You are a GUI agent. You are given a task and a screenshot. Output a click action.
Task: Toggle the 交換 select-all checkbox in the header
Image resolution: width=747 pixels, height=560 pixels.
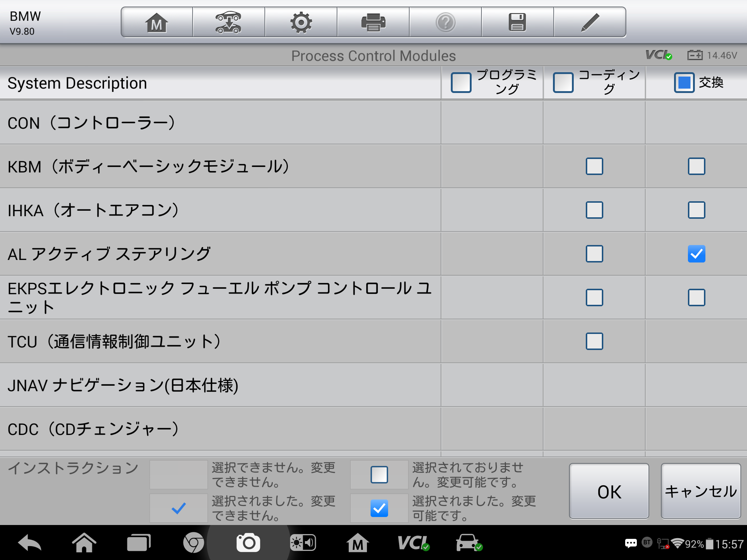click(684, 82)
